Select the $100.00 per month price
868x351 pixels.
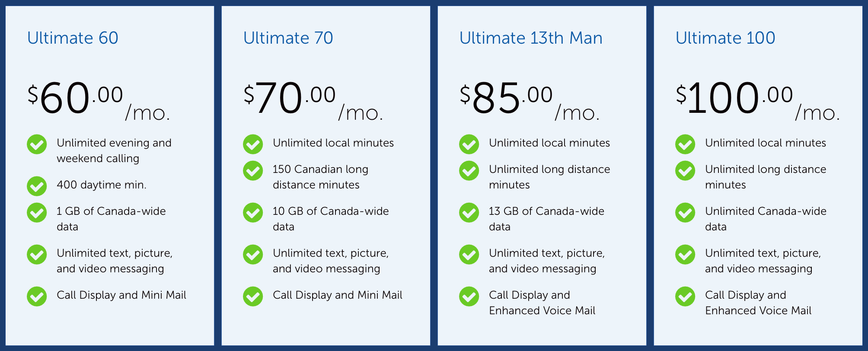758,99
